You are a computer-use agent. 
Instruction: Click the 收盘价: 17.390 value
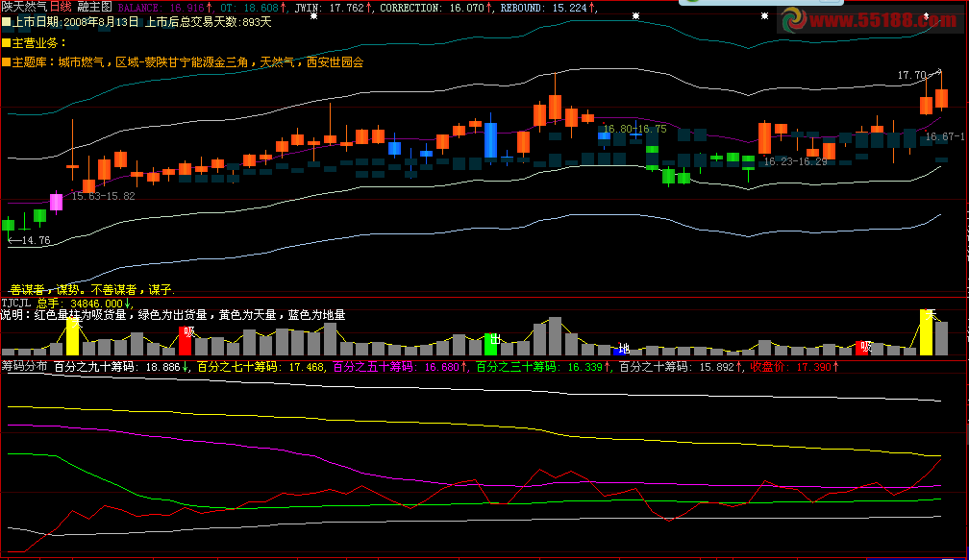(x=794, y=367)
